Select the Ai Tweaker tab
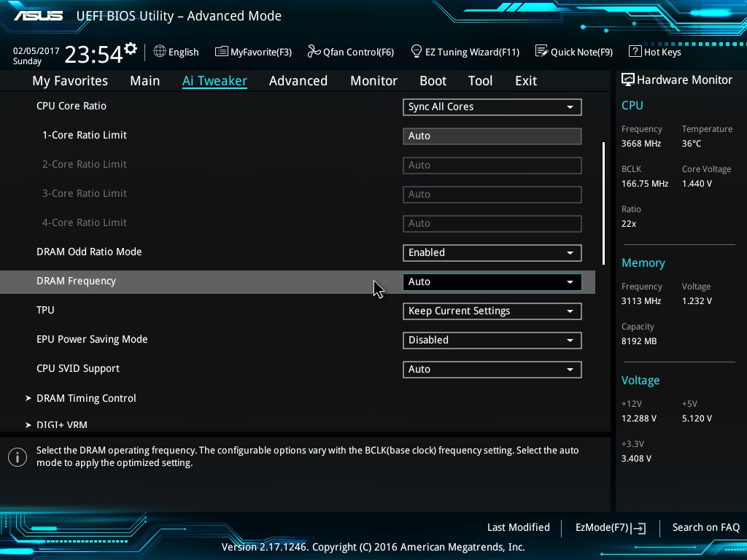This screenshot has width=747, height=560. point(214,81)
